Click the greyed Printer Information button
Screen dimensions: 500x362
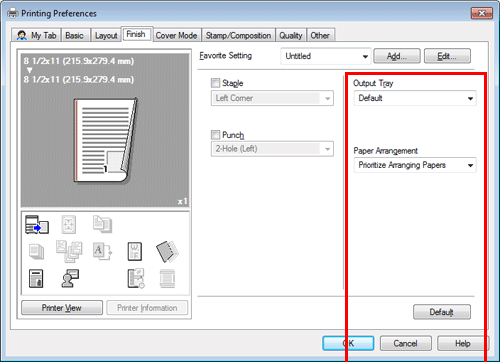147,308
